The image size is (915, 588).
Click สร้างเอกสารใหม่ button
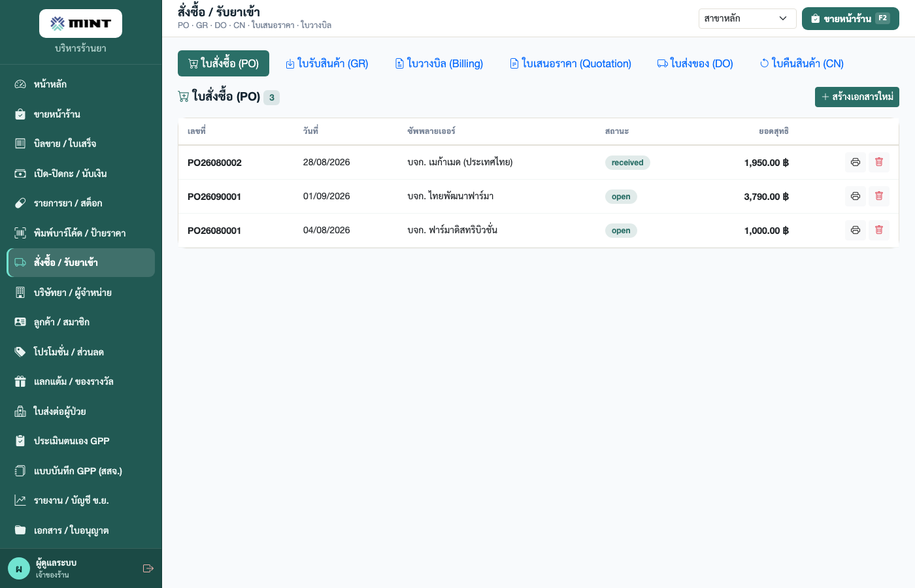click(857, 97)
